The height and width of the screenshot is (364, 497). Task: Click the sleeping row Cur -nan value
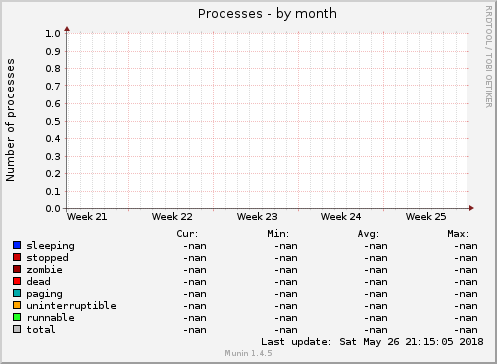(x=195, y=246)
